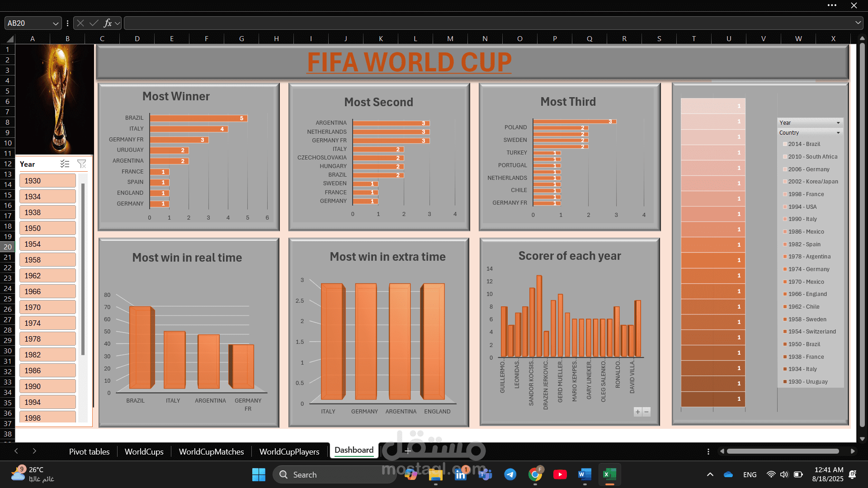Click the next-sheet navigation arrow
The width and height of the screenshot is (868, 488).
[34, 451]
